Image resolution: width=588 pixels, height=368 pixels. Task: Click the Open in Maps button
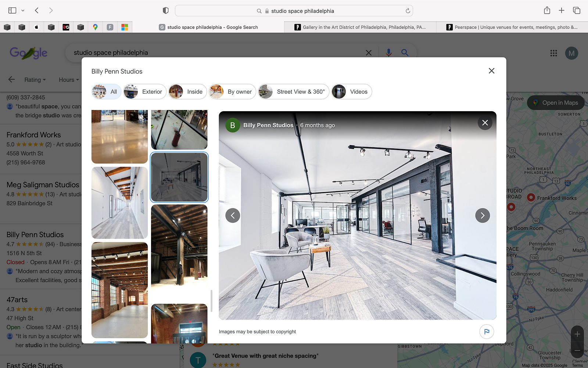click(555, 103)
